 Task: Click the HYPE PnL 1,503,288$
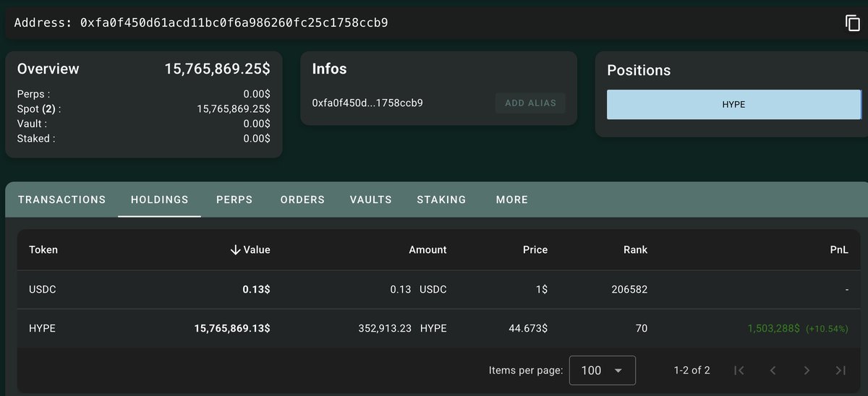[x=773, y=328]
